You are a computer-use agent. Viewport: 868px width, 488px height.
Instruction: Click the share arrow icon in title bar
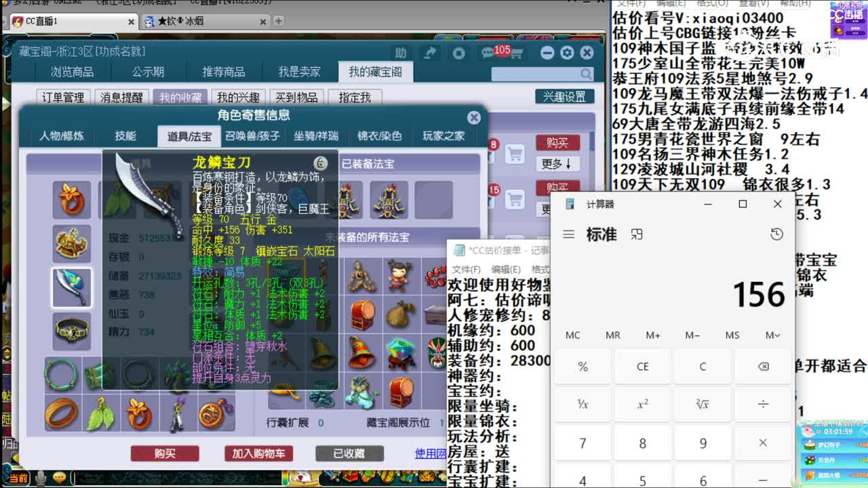[x=430, y=53]
